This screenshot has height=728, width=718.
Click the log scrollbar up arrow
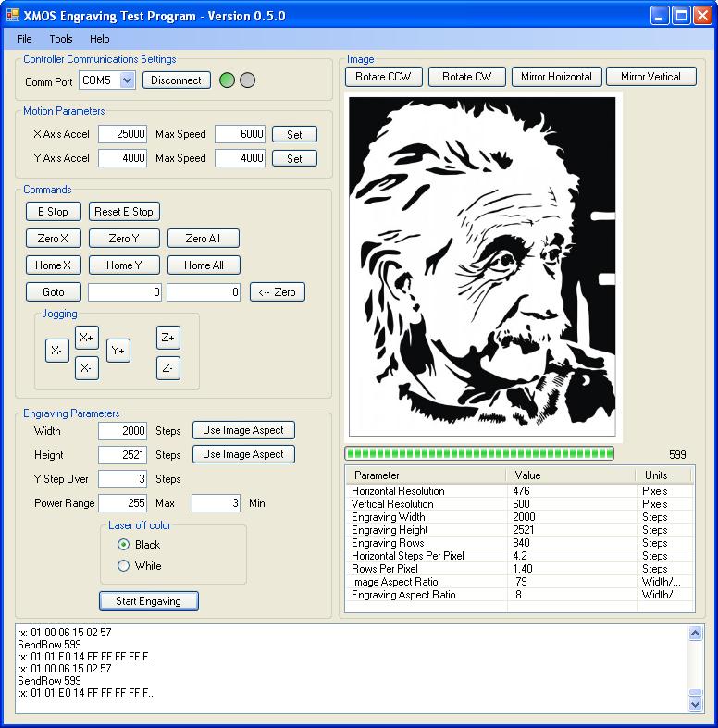[x=695, y=634]
